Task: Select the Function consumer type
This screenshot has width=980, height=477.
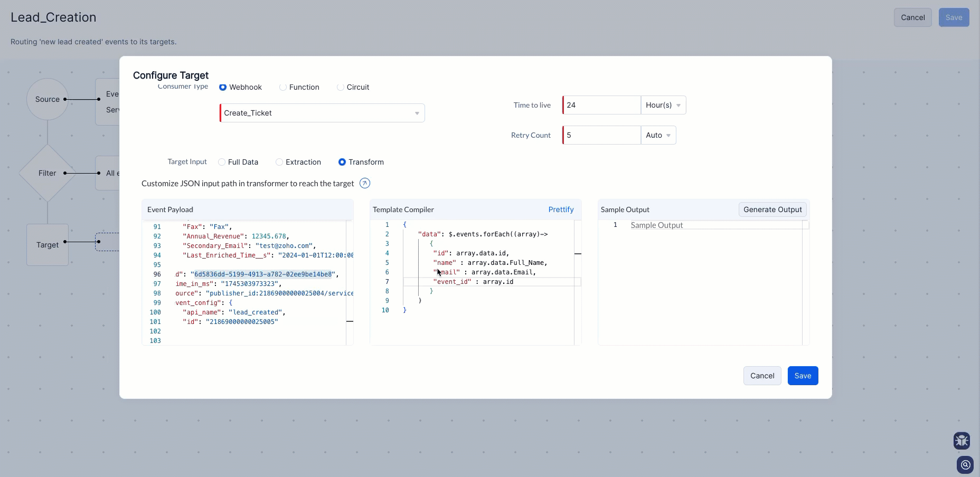Action: click(283, 88)
